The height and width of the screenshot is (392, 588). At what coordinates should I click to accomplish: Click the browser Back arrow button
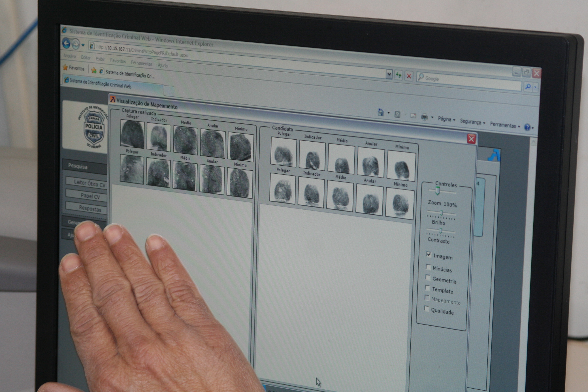click(66, 44)
